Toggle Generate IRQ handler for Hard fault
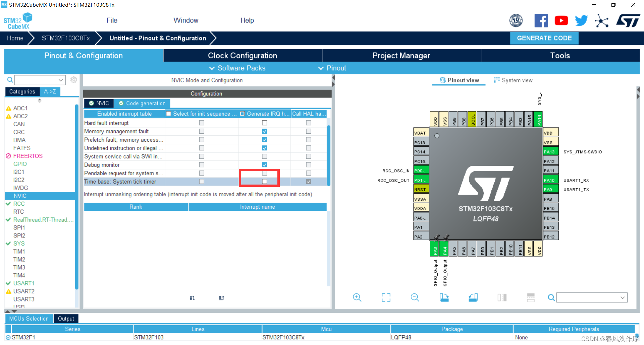 pyautogui.click(x=264, y=123)
